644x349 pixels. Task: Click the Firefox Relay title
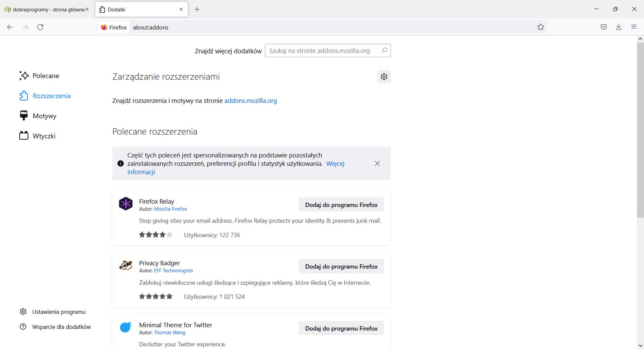(157, 201)
